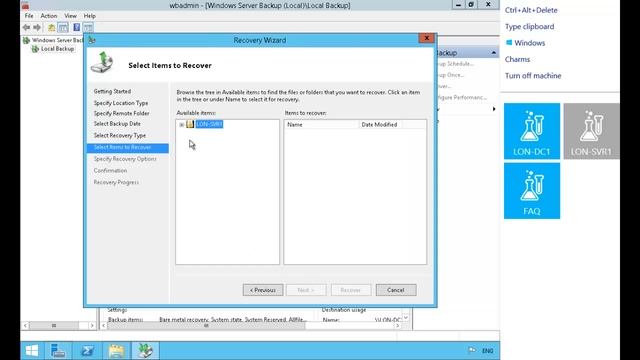The width and height of the screenshot is (640, 360).
Task: Click the ENG language indicator
Action: coord(487,351)
